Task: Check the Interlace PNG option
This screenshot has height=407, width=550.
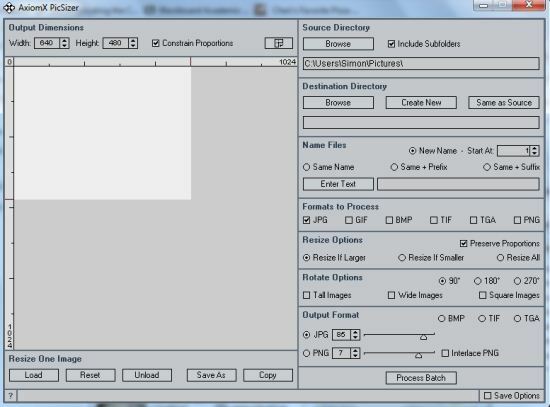Action: (x=445, y=353)
